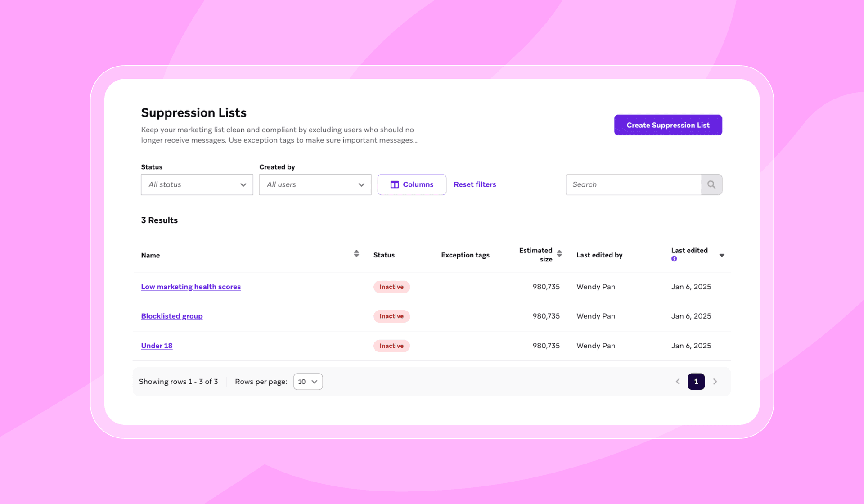The width and height of the screenshot is (864, 504).
Task: Change Rows per page using the dropdown
Action: [308, 381]
